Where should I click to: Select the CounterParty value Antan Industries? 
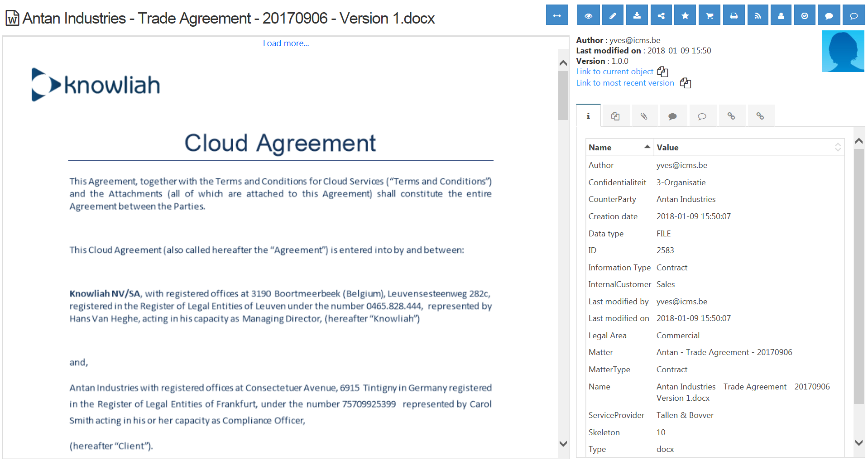[x=686, y=199]
